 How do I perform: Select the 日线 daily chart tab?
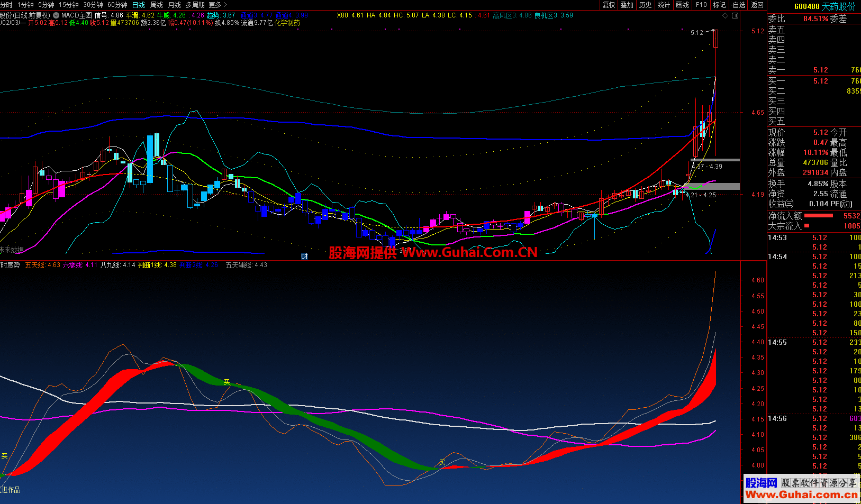click(139, 5)
